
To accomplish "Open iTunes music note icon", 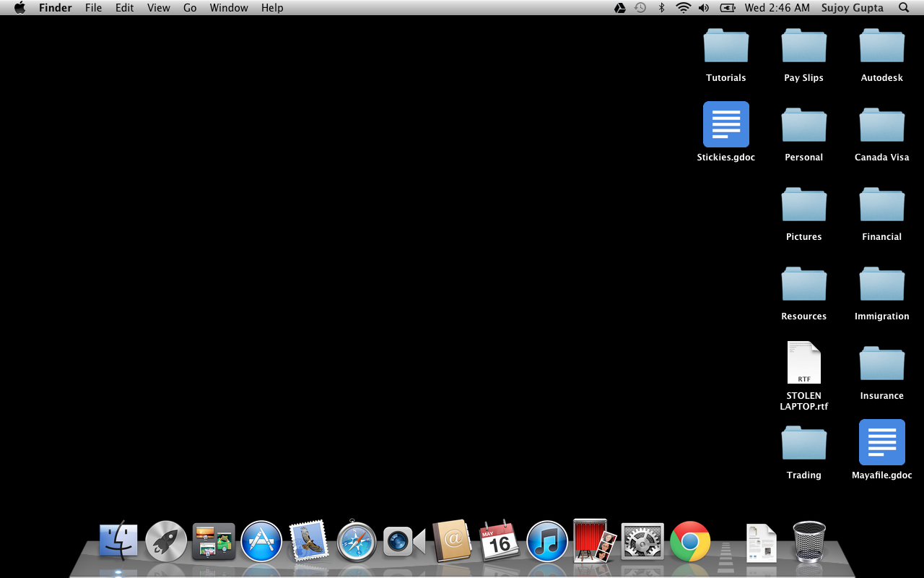I will click(x=547, y=541).
